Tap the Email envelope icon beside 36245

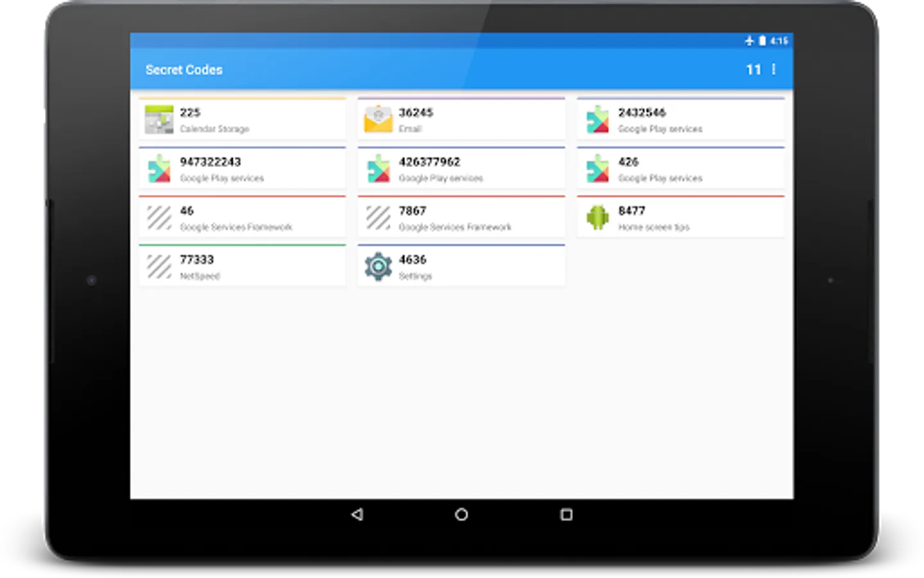(379, 119)
